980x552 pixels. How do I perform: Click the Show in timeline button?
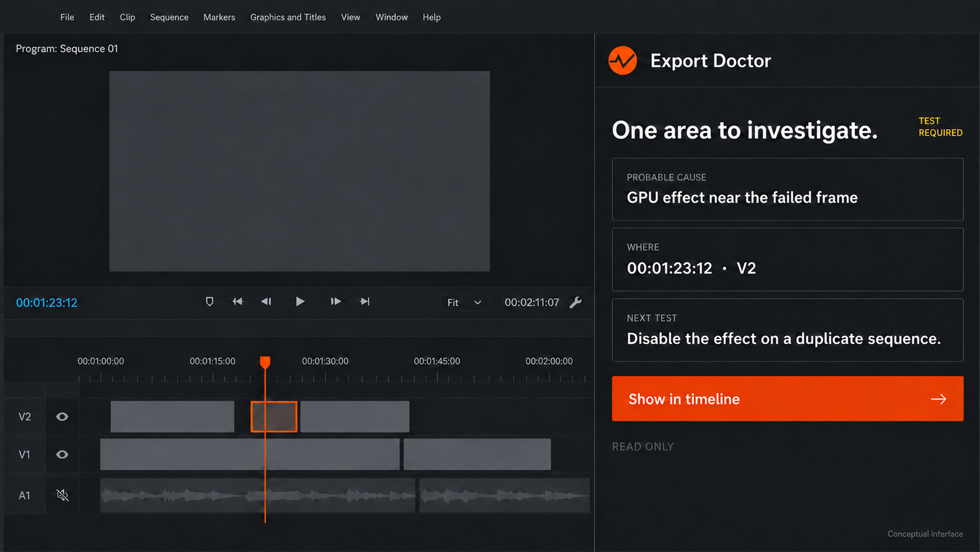[788, 399]
